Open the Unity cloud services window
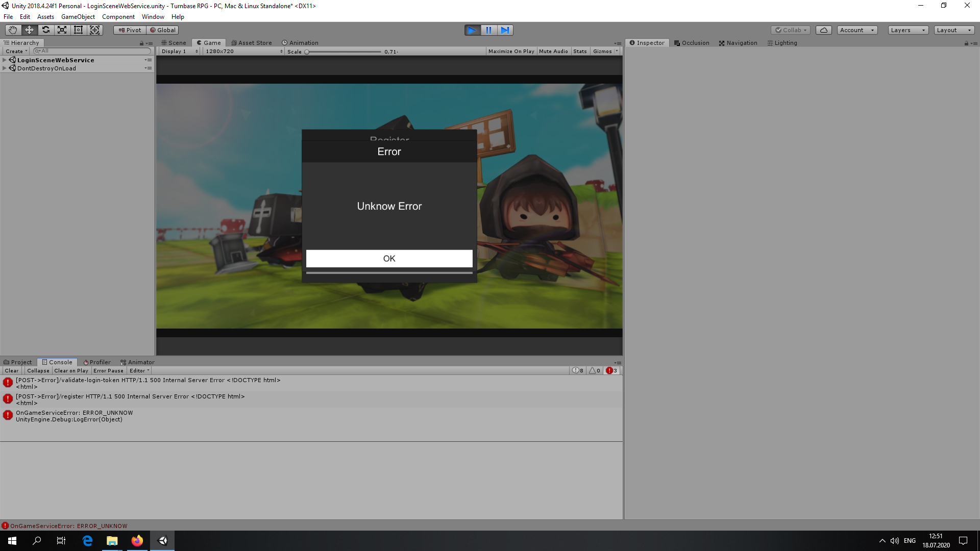Screen dimensions: 980x551 point(824,30)
